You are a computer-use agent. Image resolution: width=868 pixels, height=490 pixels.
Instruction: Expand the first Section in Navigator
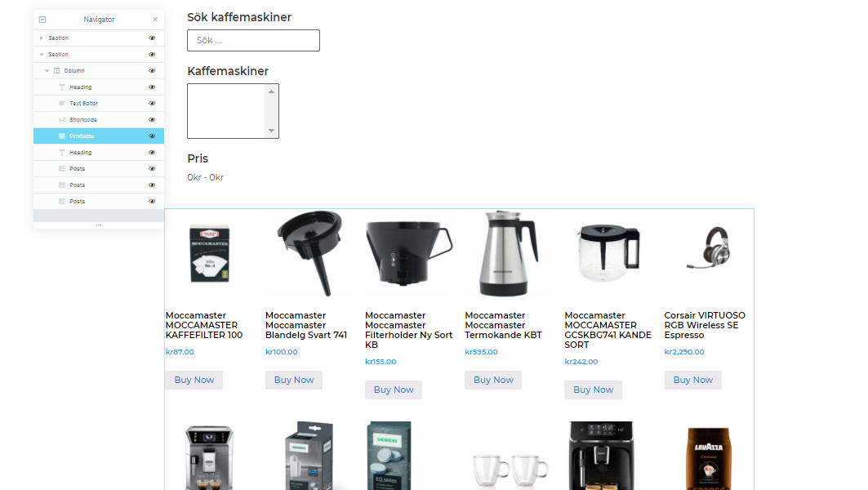pyautogui.click(x=42, y=38)
